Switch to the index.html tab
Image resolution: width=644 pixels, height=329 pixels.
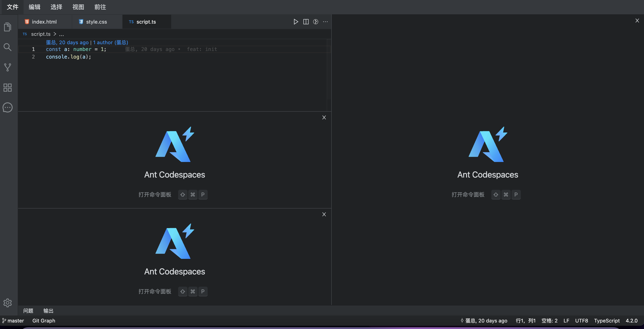tap(44, 22)
